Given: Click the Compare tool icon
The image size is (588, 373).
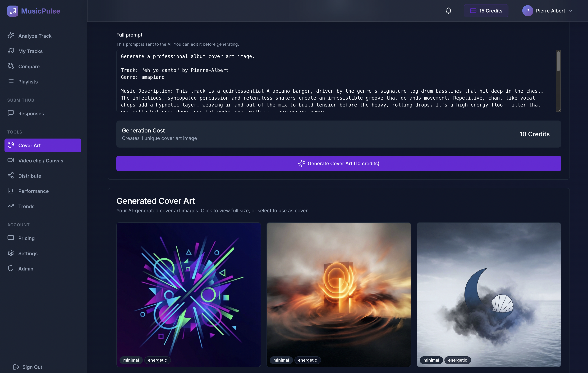Looking at the screenshot, I should (x=11, y=66).
